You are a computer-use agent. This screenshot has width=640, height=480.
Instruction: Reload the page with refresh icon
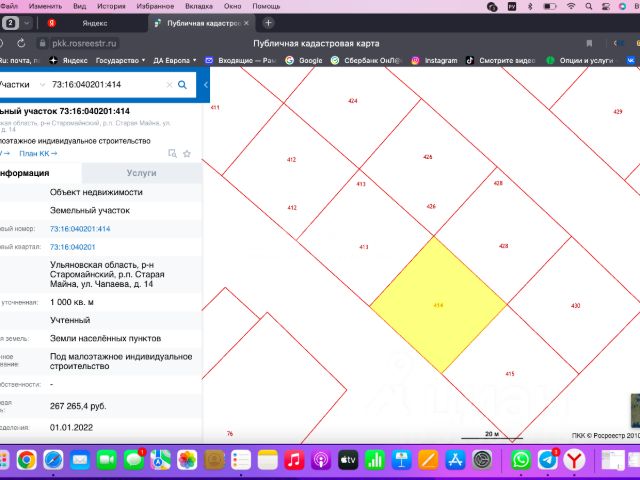[x=21, y=43]
